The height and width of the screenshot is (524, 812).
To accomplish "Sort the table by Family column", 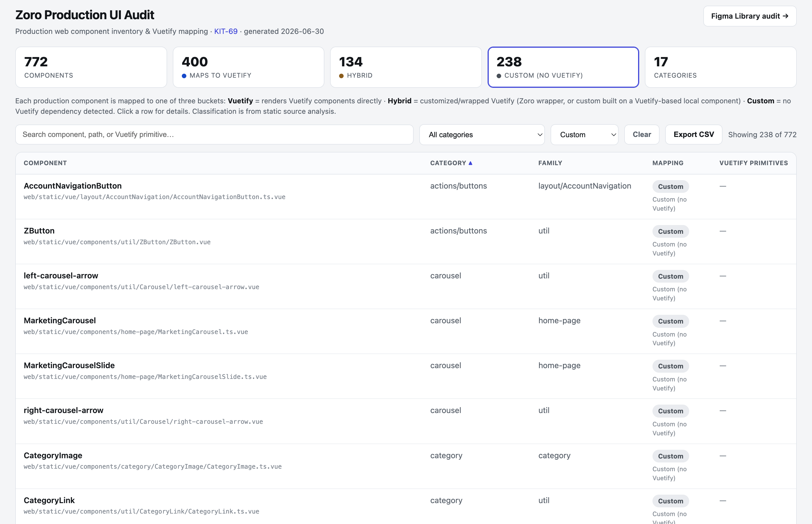I will 550,163.
